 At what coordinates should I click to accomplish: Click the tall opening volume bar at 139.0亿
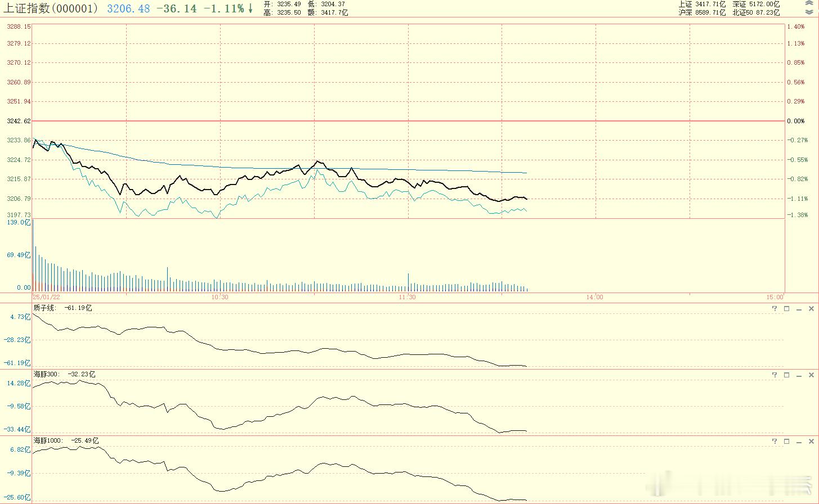pos(33,256)
